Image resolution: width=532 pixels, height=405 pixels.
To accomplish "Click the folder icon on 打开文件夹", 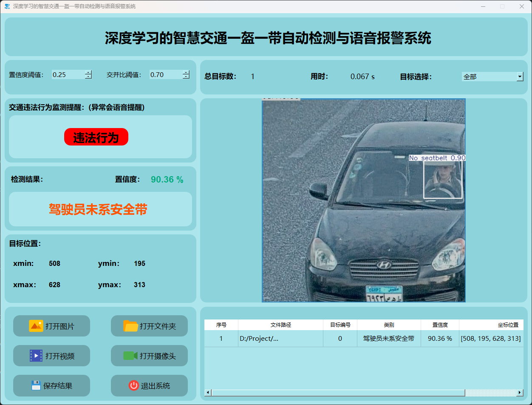I will 130,326.
